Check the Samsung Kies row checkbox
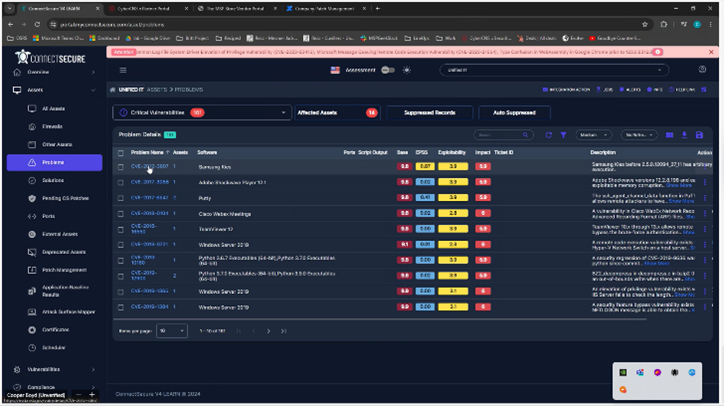Image resolution: width=724 pixels, height=406 pixels. click(x=121, y=167)
